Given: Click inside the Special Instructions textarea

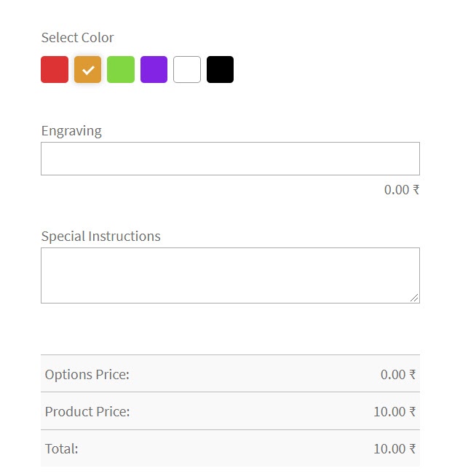Looking at the screenshot, I should tap(231, 275).
